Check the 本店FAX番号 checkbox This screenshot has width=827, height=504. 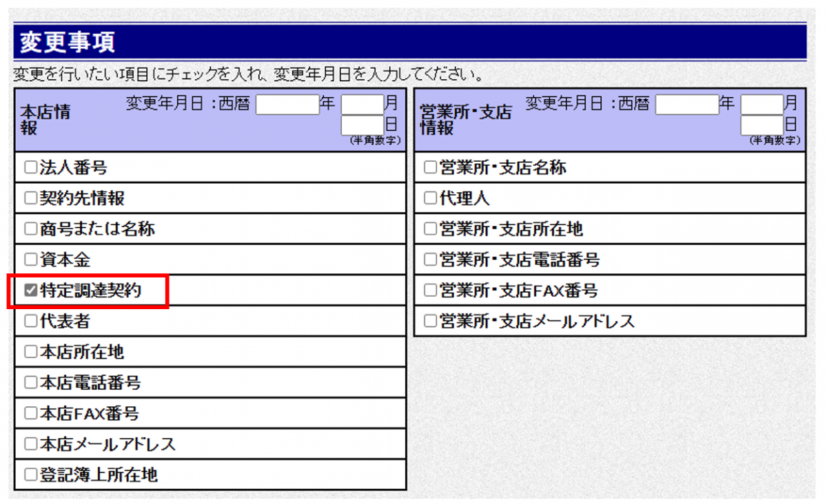click(x=29, y=413)
